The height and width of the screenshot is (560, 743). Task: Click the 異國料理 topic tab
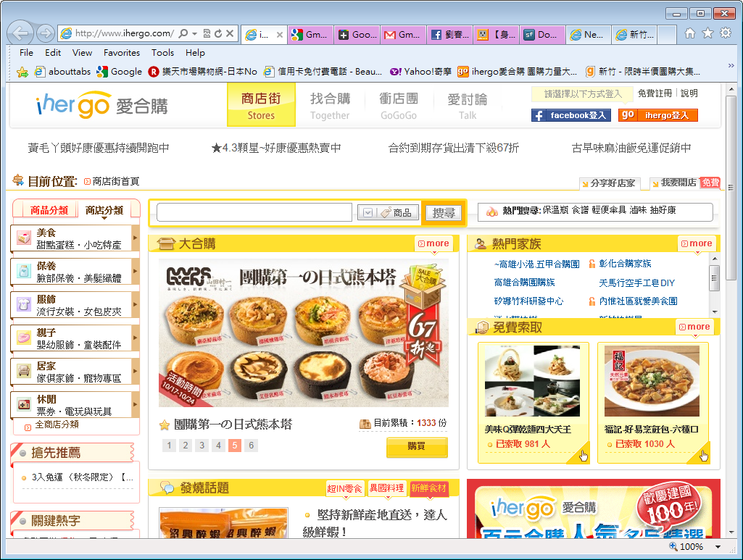[386, 488]
